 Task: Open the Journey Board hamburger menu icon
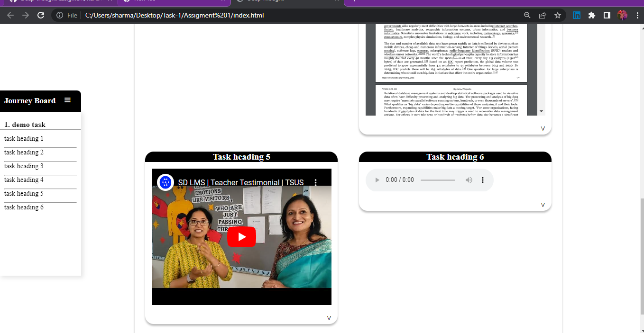tap(67, 100)
